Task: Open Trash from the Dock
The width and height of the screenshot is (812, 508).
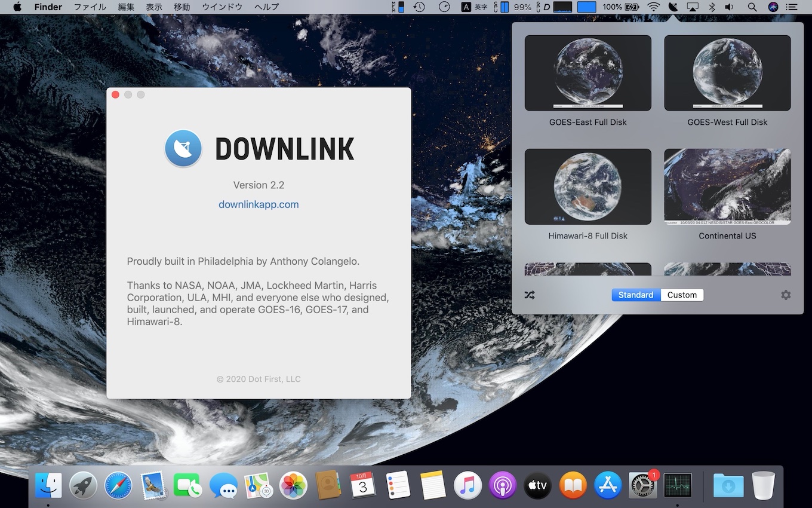Action: (x=763, y=485)
